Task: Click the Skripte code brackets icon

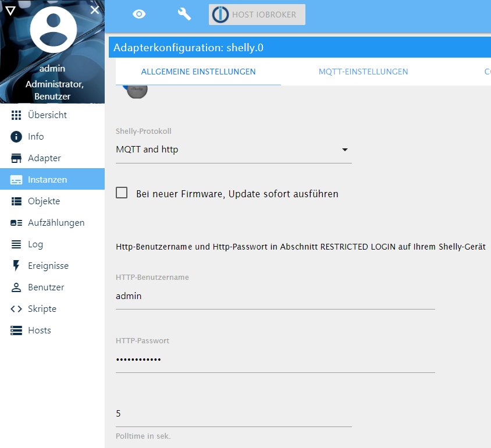Action: click(16, 309)
